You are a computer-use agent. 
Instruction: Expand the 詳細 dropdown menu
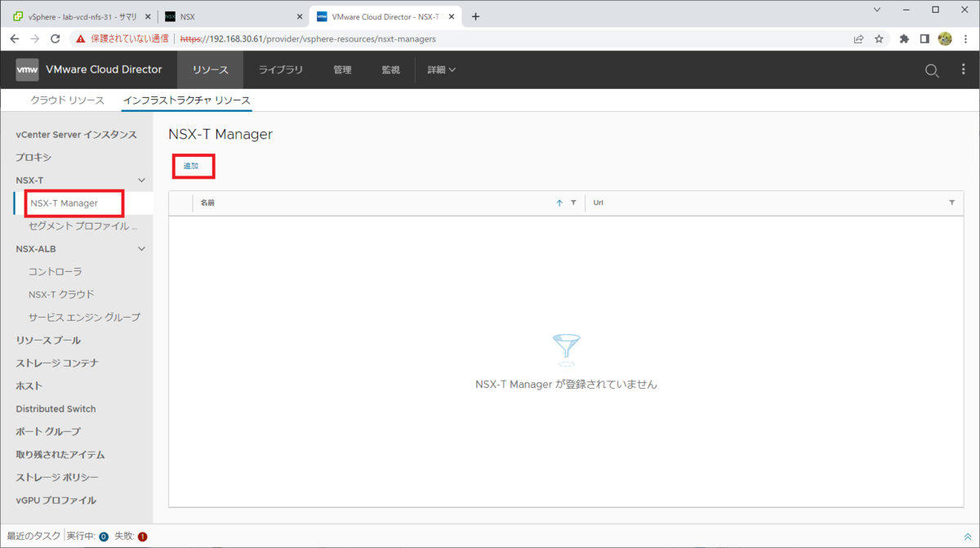click(441, 69)
